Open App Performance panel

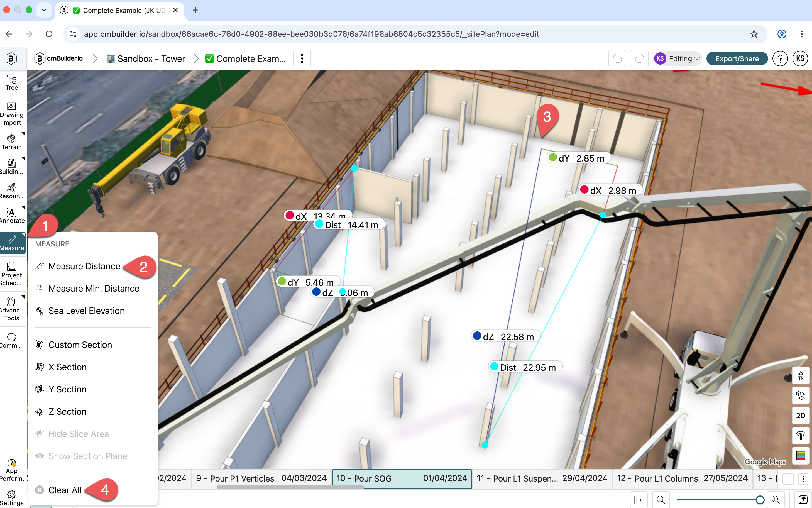(x=12, y=470)
